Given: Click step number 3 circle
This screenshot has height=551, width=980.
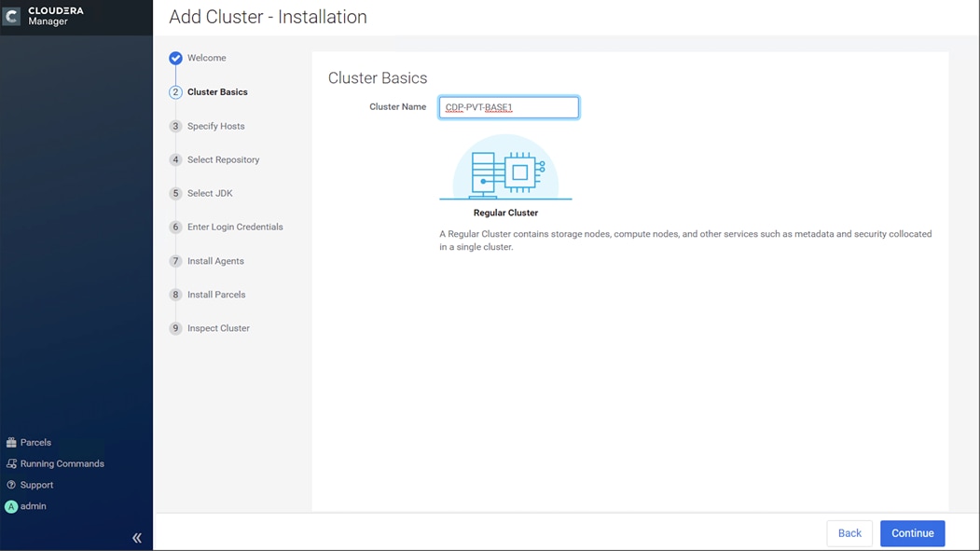Looking at the screenshot, I should 175,126.
